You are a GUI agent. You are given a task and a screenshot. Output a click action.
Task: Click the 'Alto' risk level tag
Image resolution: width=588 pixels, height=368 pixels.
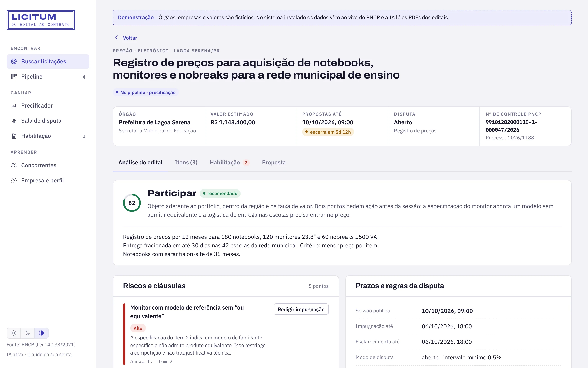point(138,328)
